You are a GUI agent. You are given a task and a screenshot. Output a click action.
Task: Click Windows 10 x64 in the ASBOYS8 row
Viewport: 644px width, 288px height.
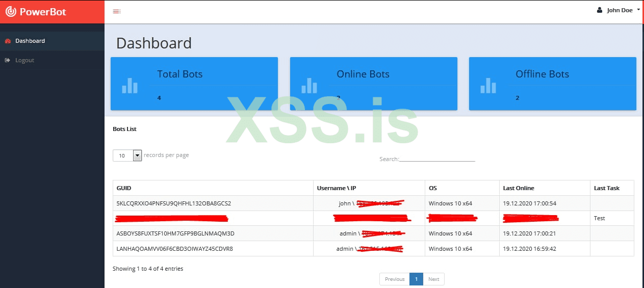(451, 233)
